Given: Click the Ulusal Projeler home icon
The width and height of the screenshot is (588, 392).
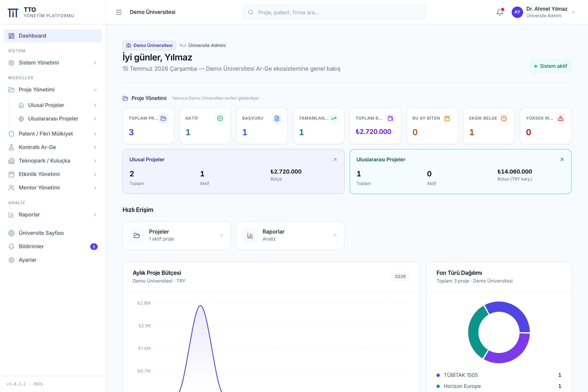Looking at the screenshot, I should click(21, 105).
